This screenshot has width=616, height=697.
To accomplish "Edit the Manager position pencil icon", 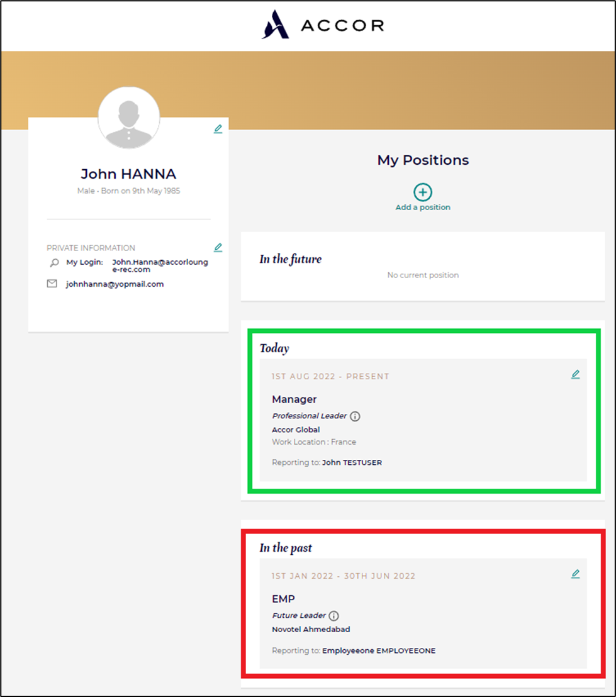I will (x=575, y=374).
